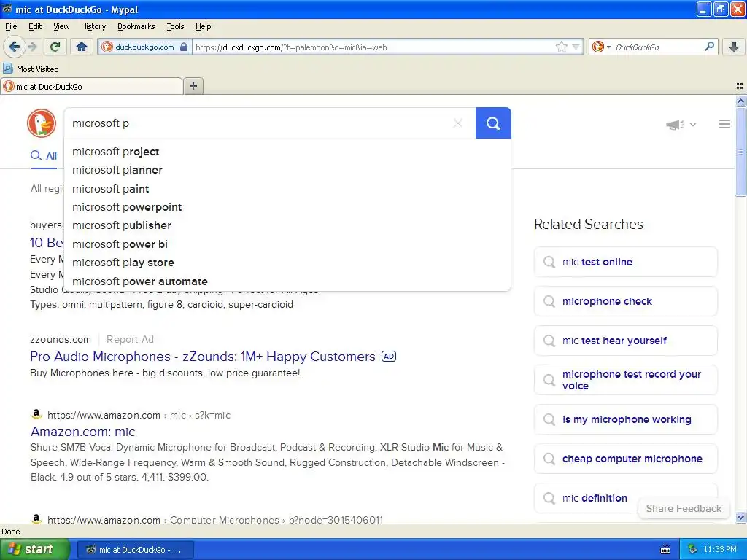Open the Downloads arrow button

point(734,47)
